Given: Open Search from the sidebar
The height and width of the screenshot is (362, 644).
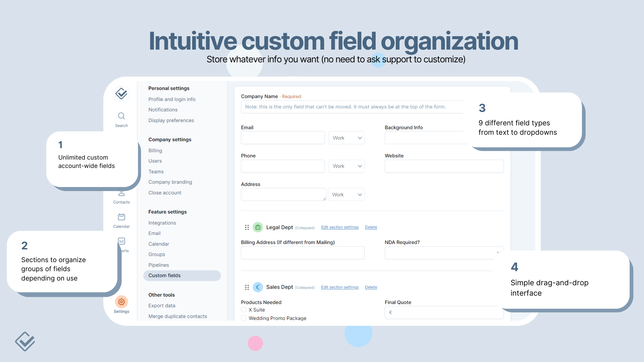Looking at the screenshot, I should point(121,117).
